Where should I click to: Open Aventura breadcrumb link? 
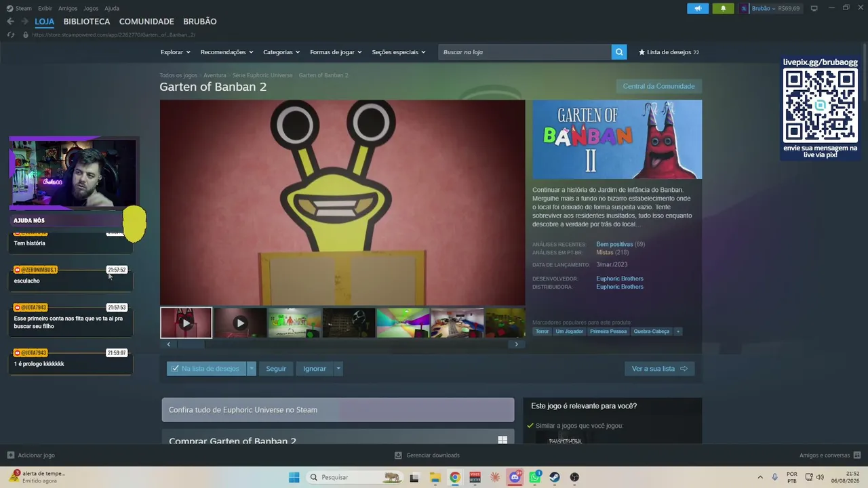pos(215,75)
